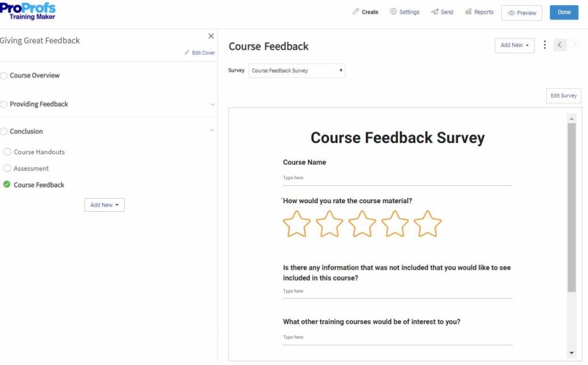Open the three-dot options menu
Viewport: 588px width, 365px height.
tap(544, 45)
